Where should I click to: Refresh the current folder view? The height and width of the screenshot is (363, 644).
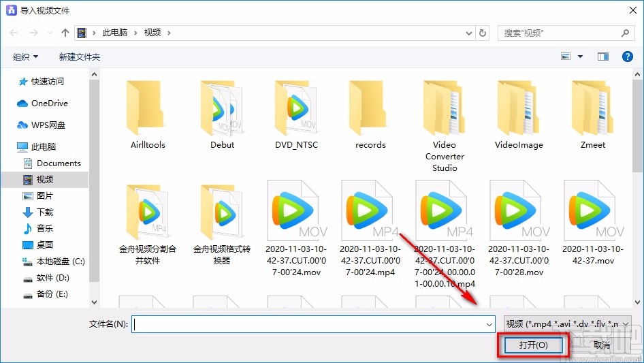pos(483,33)
